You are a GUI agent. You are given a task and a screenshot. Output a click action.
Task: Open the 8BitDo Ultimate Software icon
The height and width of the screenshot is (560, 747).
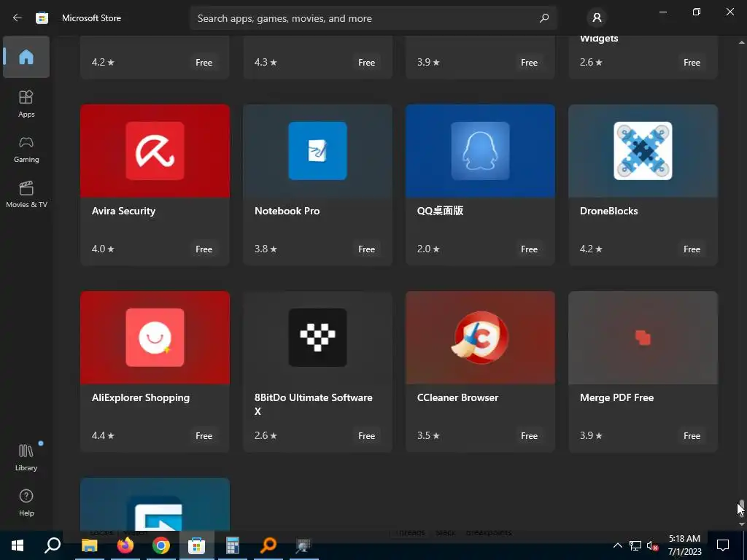pyautogui.click(x=318, y=337)
